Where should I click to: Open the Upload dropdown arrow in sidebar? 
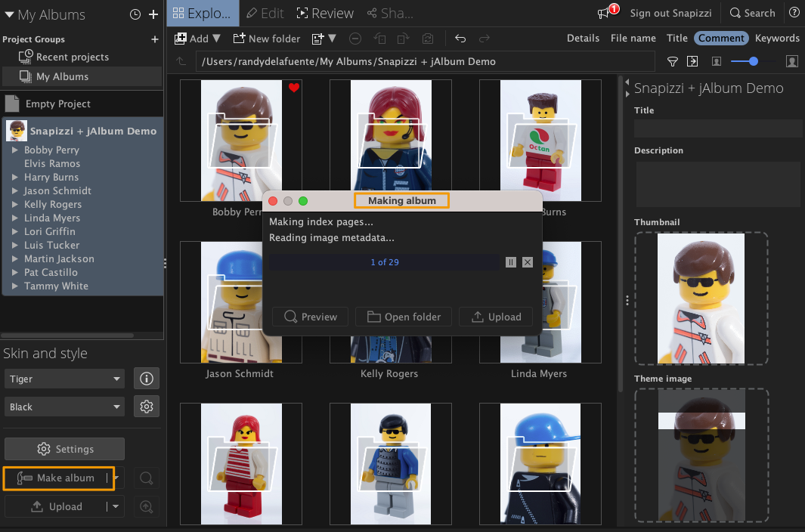(116, 506)
